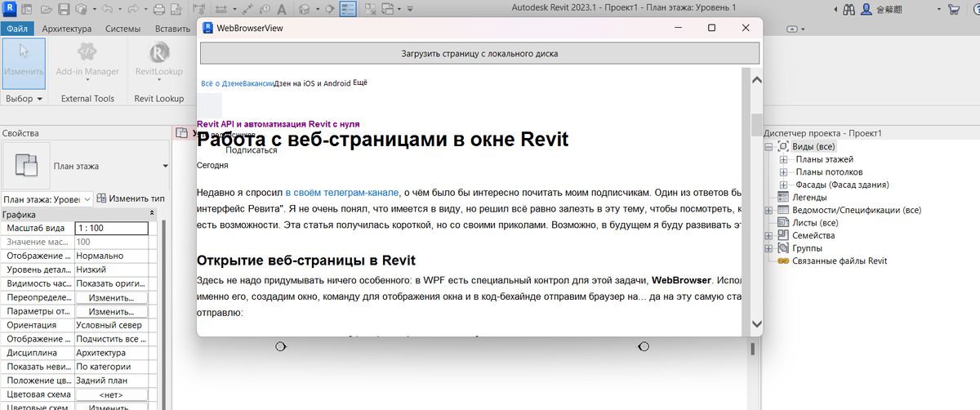Click the Уровень детализации Низкий value
The height and width of the screenshot is (410, 980).
point(111,270)
